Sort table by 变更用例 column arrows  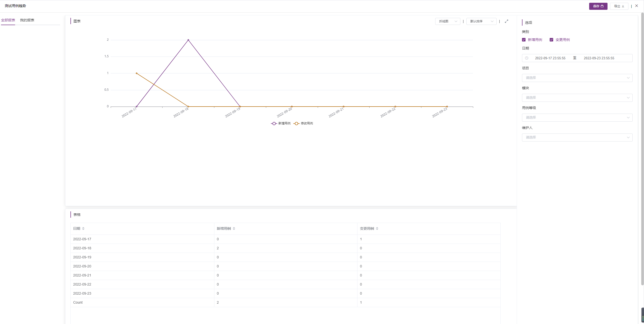tap(377, 228)
